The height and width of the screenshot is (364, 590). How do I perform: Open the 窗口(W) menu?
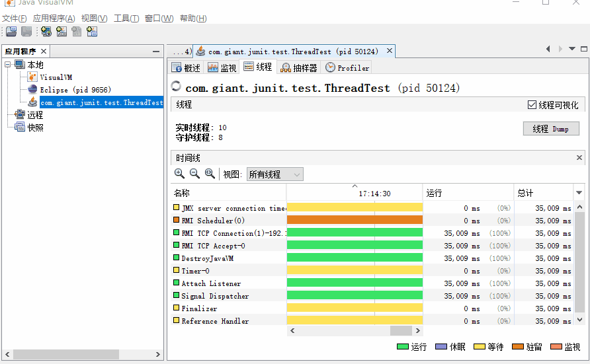[x=159, y=18]
